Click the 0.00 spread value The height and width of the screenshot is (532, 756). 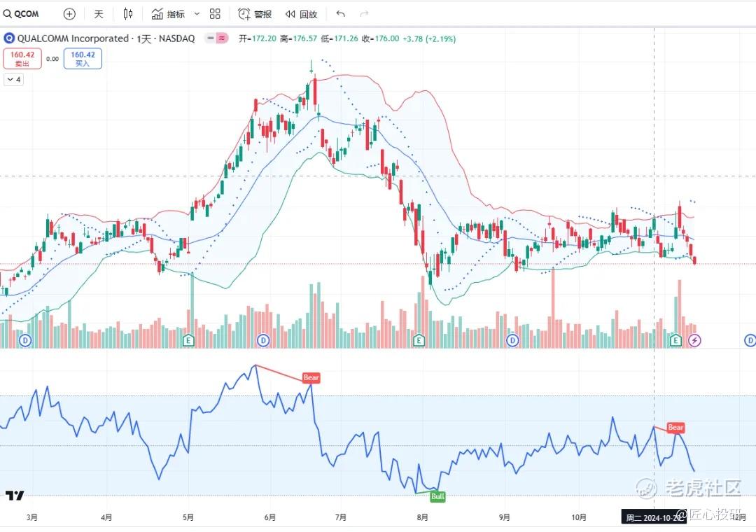pyautogui.click(x=52, y=59)
